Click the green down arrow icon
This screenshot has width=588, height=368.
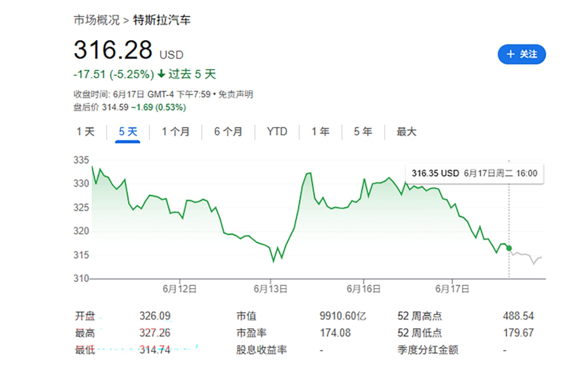click(x=161, y=75)
